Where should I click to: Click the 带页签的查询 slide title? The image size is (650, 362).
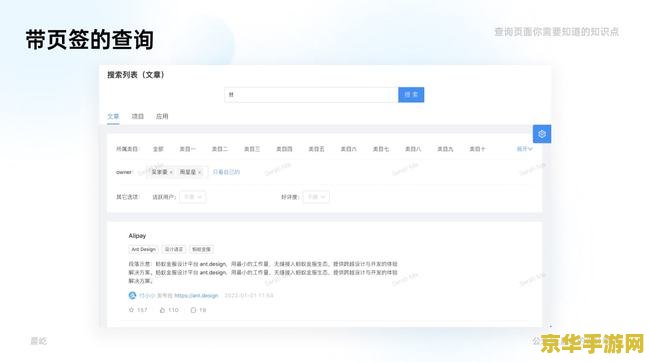(x=90, y=40)
